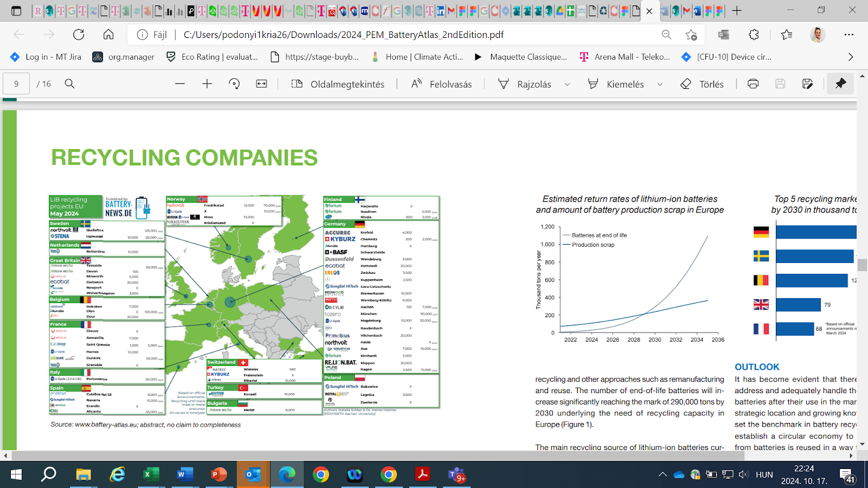Switch to the Google Drive tab

pyautogui.click(x=559, y=11)
